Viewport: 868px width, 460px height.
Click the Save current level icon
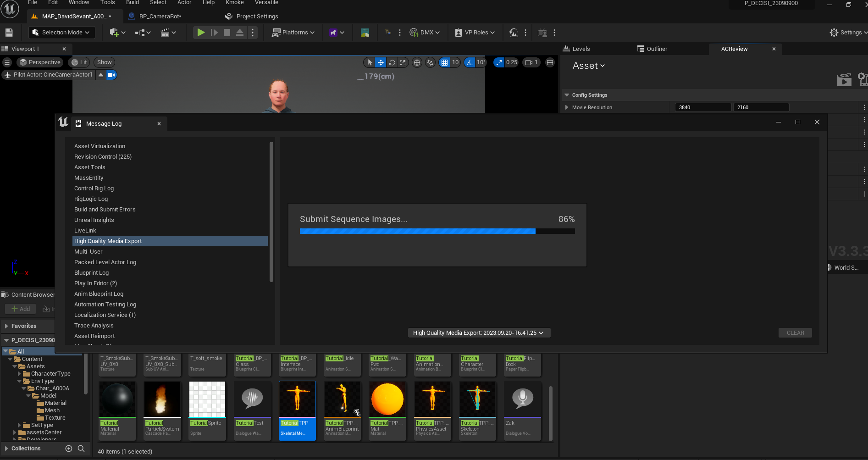click(x=9, y=33)
